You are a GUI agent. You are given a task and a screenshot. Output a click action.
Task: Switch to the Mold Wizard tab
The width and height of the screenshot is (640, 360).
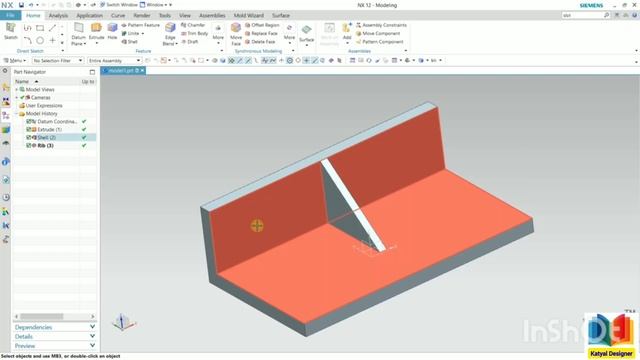coord(249,16)
